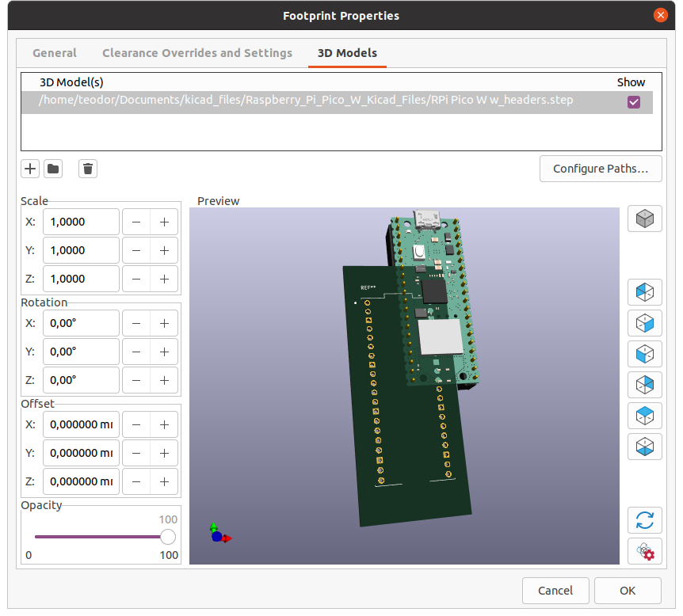The height and width of the screenshot is (616, 683).
Task: Click the Scale X input field
Action: coord(81,222)
